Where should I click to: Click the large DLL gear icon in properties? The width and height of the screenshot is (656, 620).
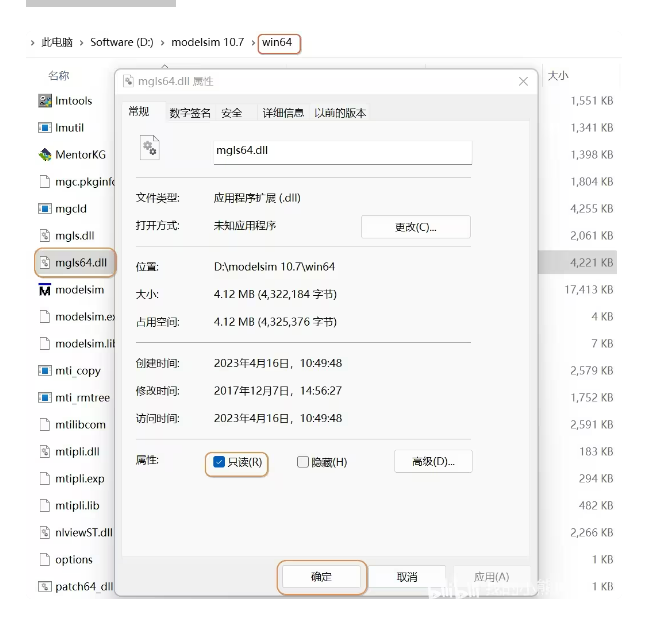[150, 148]
